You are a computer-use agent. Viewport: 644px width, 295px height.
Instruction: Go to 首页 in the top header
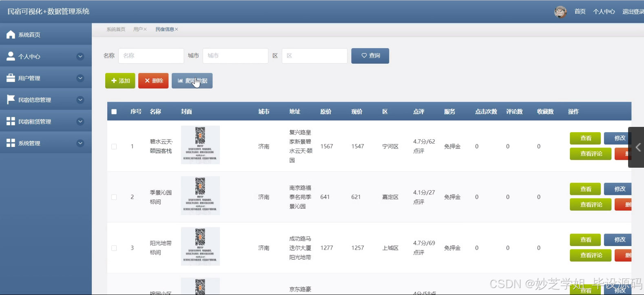tap(580, 12)
